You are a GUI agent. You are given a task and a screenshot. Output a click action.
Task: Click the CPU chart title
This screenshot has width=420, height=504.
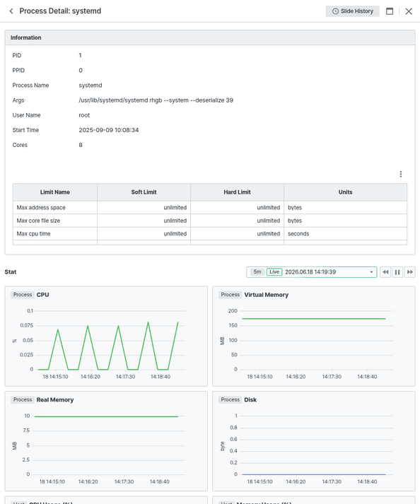42,295
